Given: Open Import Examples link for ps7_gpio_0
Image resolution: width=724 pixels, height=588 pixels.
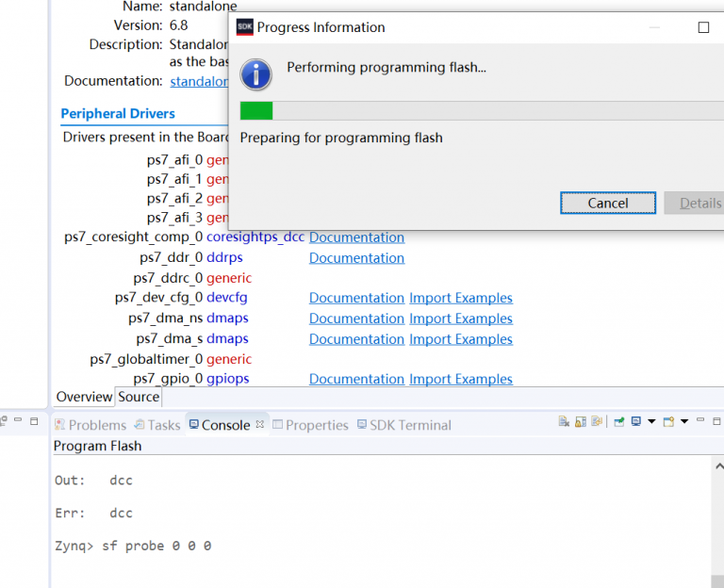Looking at the screenshot, I should pyautogui.click(x=461, y=379).
